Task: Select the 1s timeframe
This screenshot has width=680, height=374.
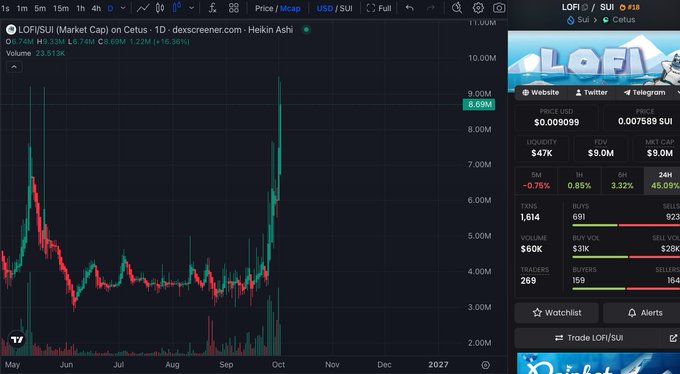Action: pyautogui.click(x=5, y=8)
